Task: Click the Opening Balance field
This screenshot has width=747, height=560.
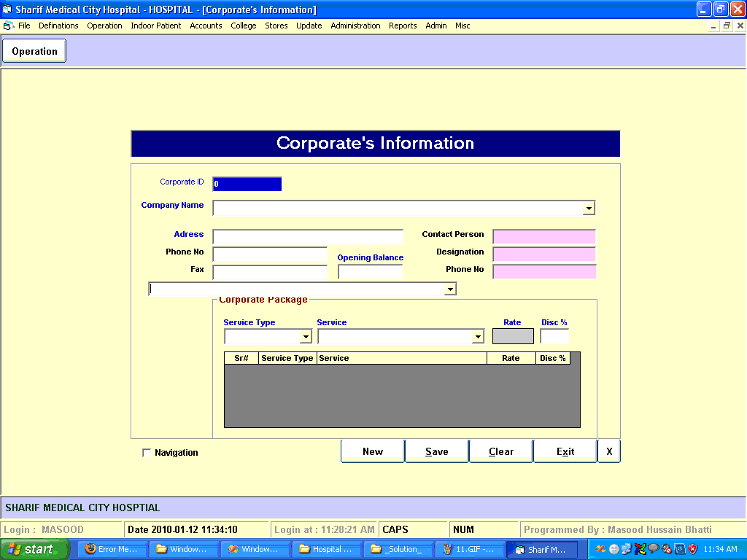Action: pos(370,272)
